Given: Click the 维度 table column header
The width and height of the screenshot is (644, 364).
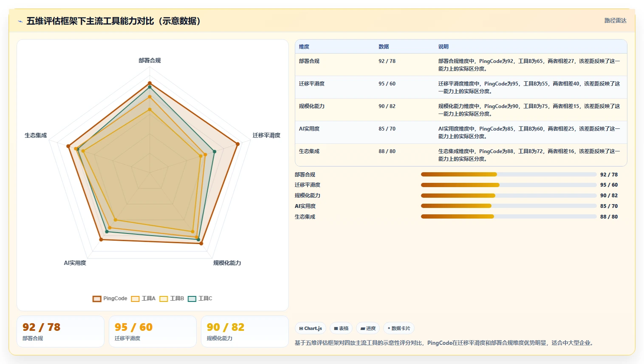Looking at the screenshot, I should [304, 47].
